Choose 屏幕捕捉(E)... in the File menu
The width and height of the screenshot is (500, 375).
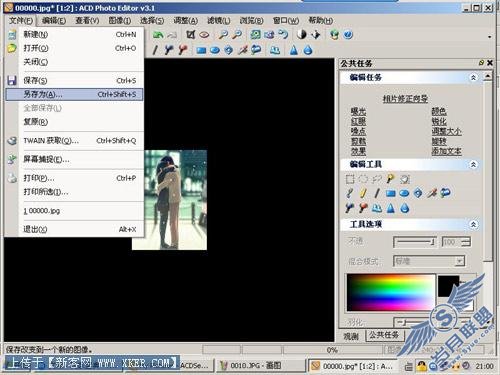click(74, 159)
